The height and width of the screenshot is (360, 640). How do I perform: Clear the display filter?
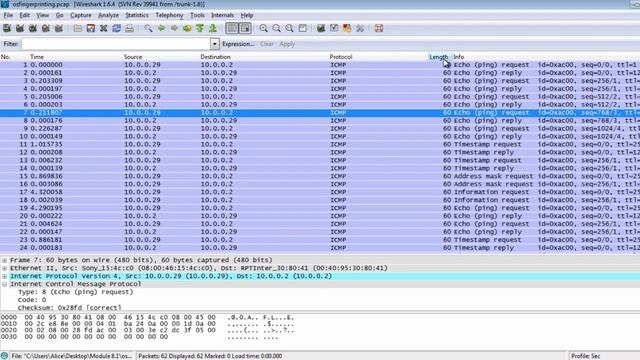tap(267, 44)
